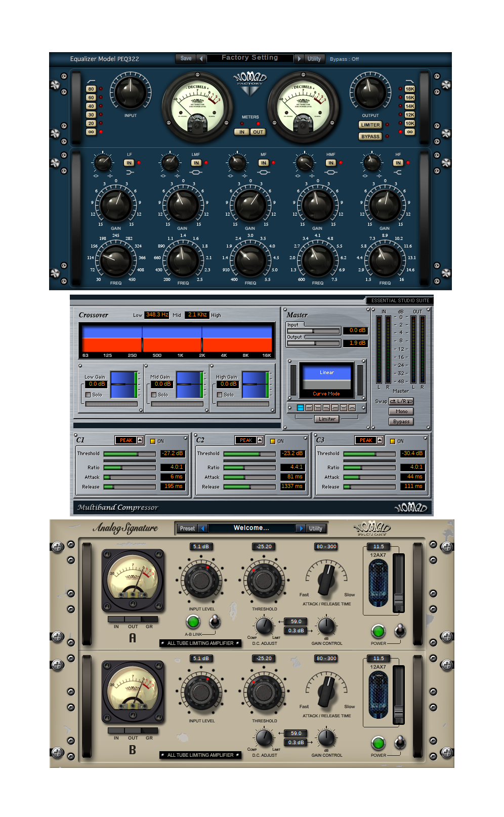The height and width of the screenshot is (817, 504).
Task: Flip the A-B Link toggle switch
Action: (x=215, y=622)
